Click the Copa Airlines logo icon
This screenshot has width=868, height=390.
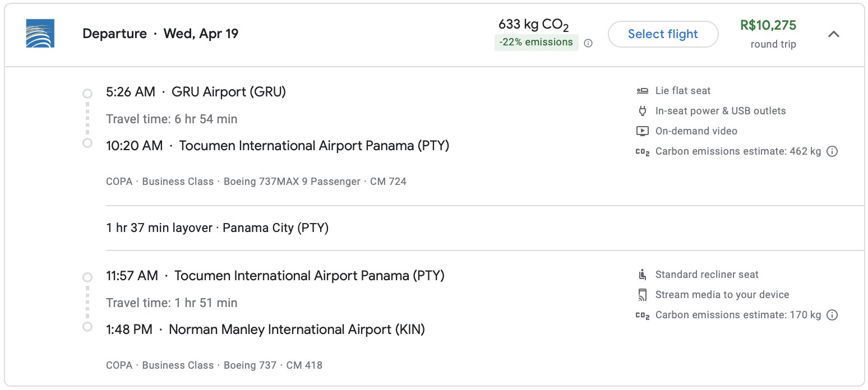(x=40, y=34)
